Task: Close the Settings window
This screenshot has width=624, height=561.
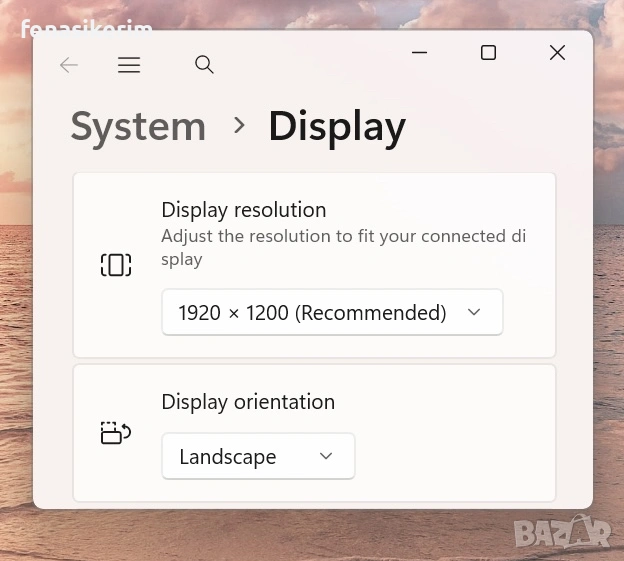Action: 557,53
